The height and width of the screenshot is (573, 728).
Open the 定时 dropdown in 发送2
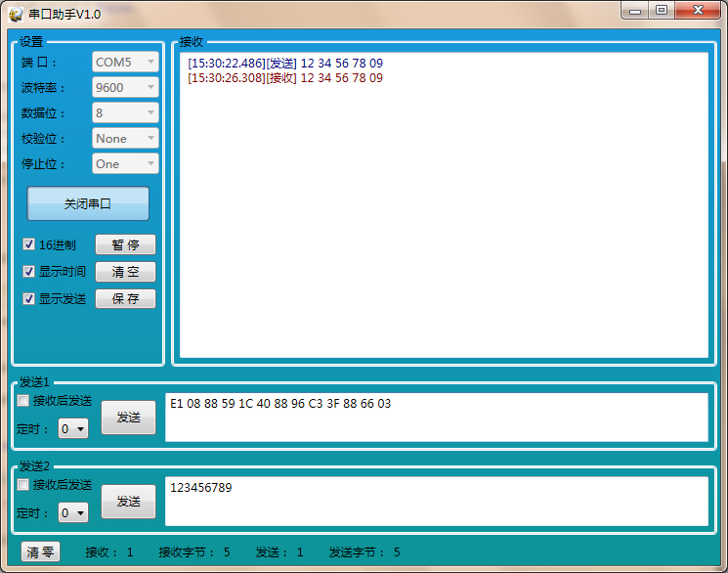point(73,512)
